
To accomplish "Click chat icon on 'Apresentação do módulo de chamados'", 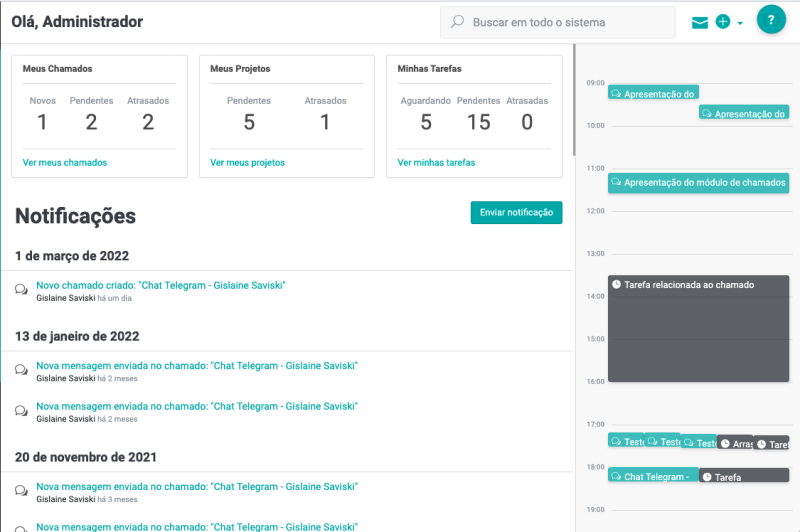I will click(x=617, y=183).
